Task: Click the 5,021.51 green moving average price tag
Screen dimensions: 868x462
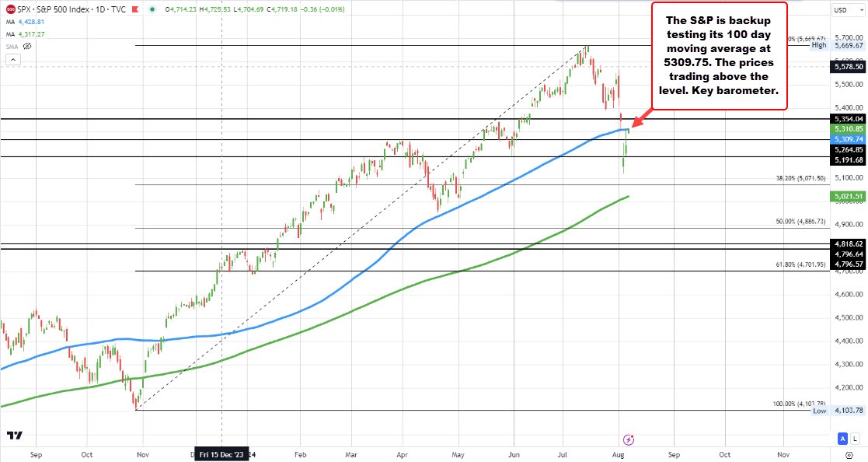Action: [x=849, y=197]
